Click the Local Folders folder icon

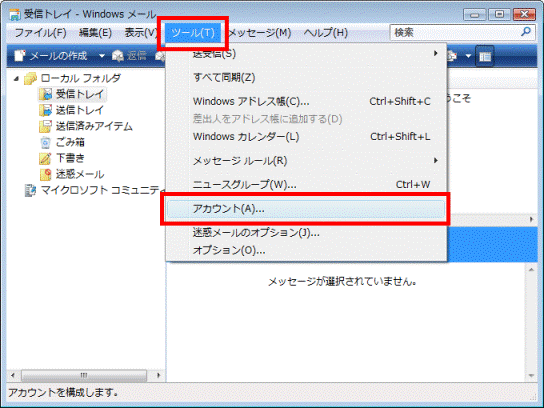point(30,78)
